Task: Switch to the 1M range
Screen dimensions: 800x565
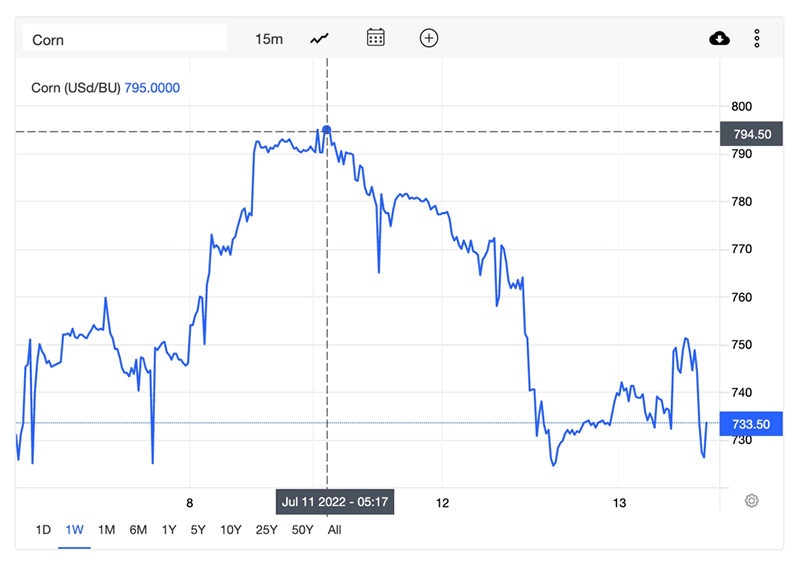Action: point(106,530)
